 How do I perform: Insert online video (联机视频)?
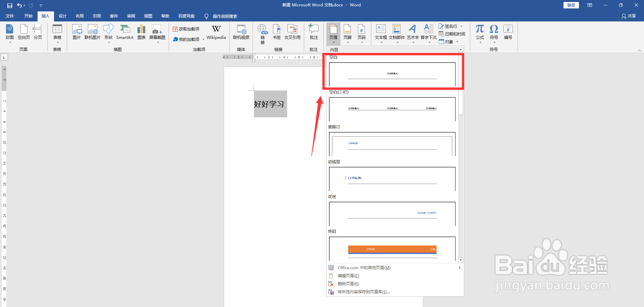241,32
